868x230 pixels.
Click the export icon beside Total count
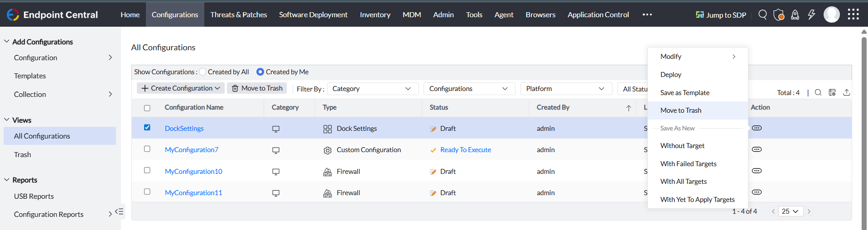846,92
